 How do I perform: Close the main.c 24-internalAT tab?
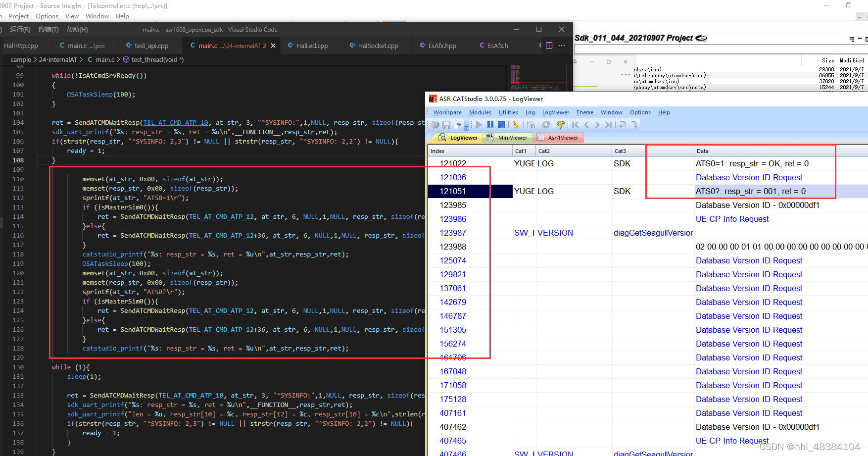(x=273, y=46)
